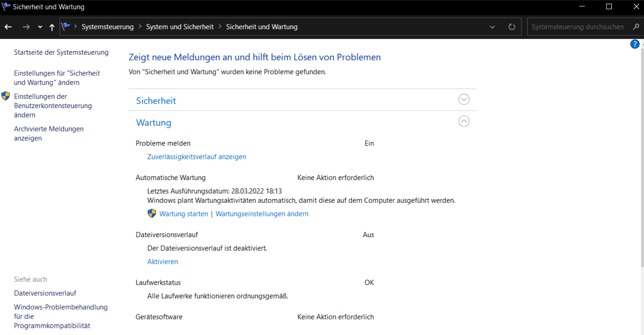
Task: Open Einstellungen für Sicherheit und Wartung ändern
Action: coord(57,78)
